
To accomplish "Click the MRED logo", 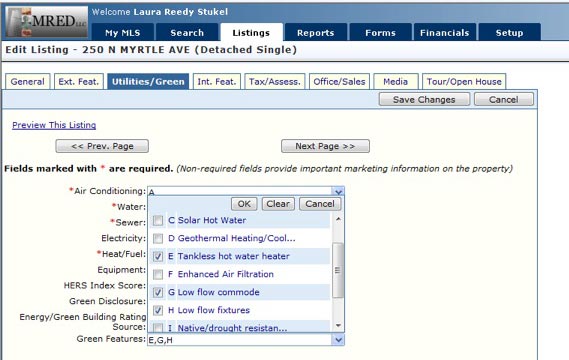I will [47, 22].
